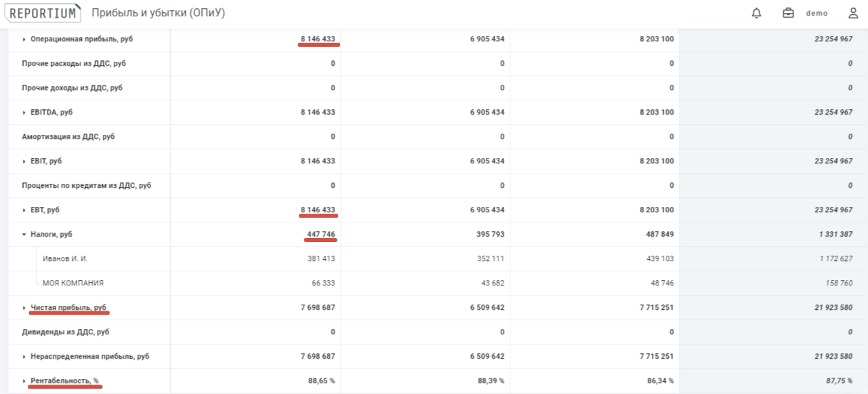Expand the Чистая прибыль row
Viewport: 868px width, 394px height.
pyautogui.click(x=24, y=308)
